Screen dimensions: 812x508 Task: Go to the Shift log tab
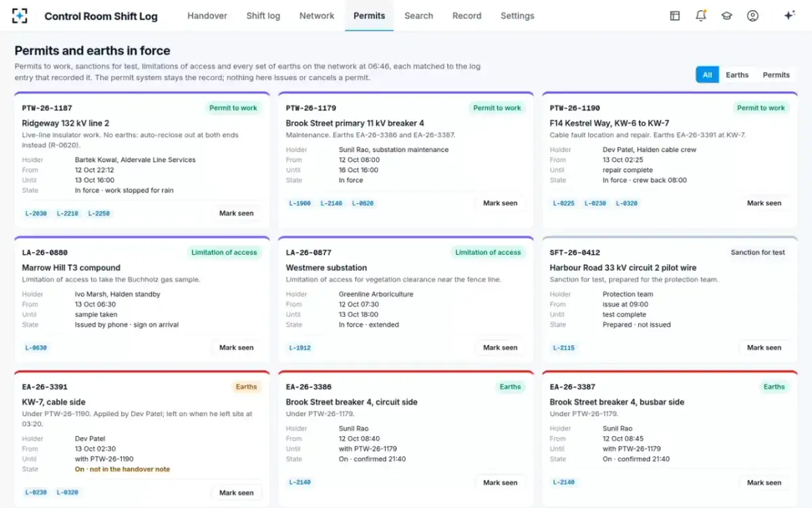[x=263, y=16]
